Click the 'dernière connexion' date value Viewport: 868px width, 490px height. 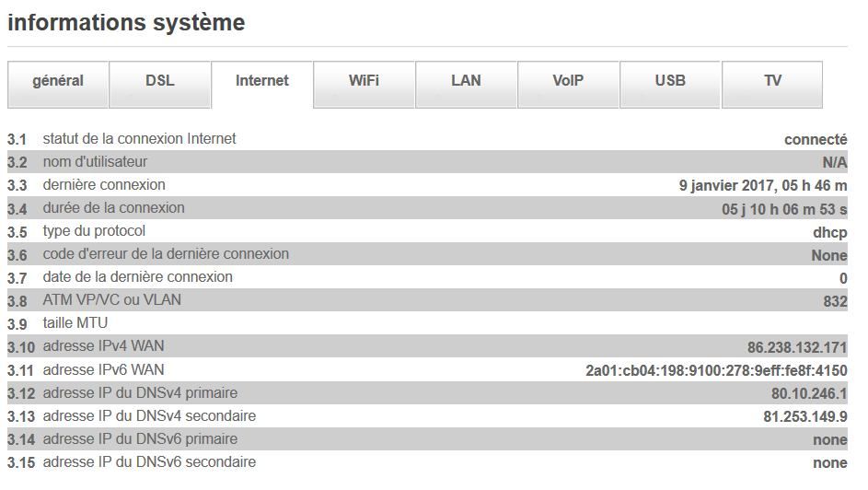(x=763, y=186)
